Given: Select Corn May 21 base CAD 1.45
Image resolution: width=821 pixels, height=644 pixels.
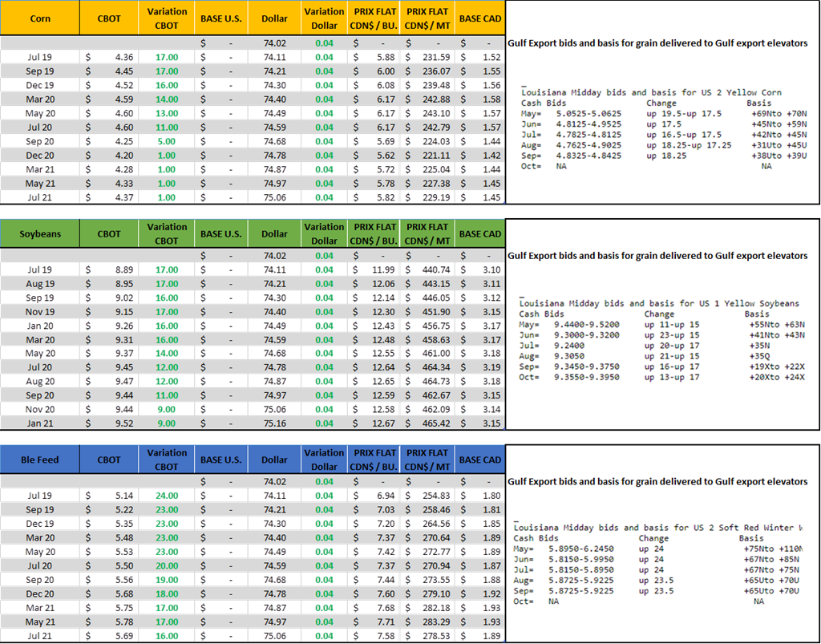Looking at the screenshot, I should [x=481, y=184].
